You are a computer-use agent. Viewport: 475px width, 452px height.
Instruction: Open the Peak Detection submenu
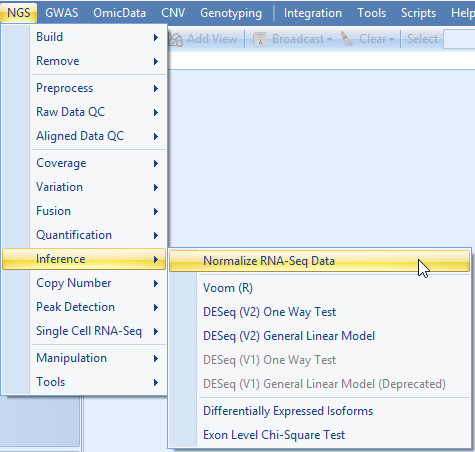[84, 307]
